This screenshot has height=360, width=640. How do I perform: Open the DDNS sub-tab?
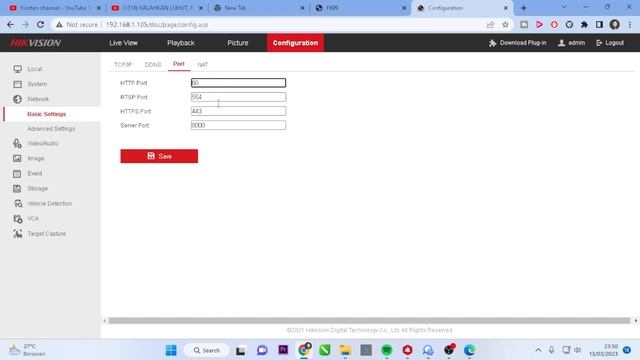[x=153, y=64]
